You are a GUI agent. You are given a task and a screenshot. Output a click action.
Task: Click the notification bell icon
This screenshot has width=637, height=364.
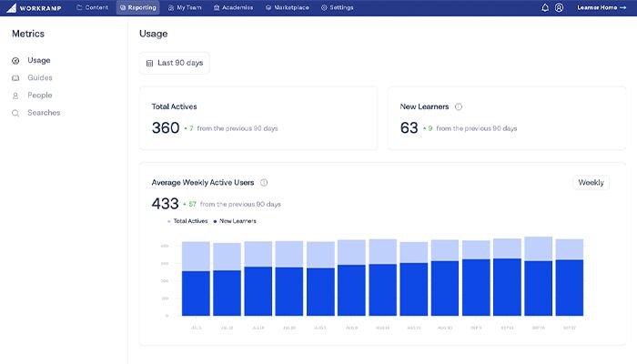545,7
